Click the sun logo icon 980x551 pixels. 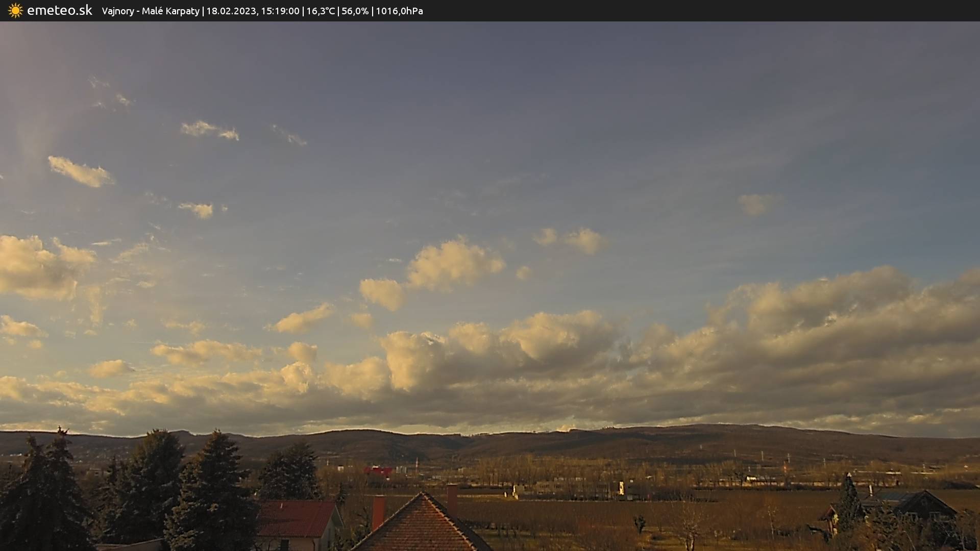(15, 11)
